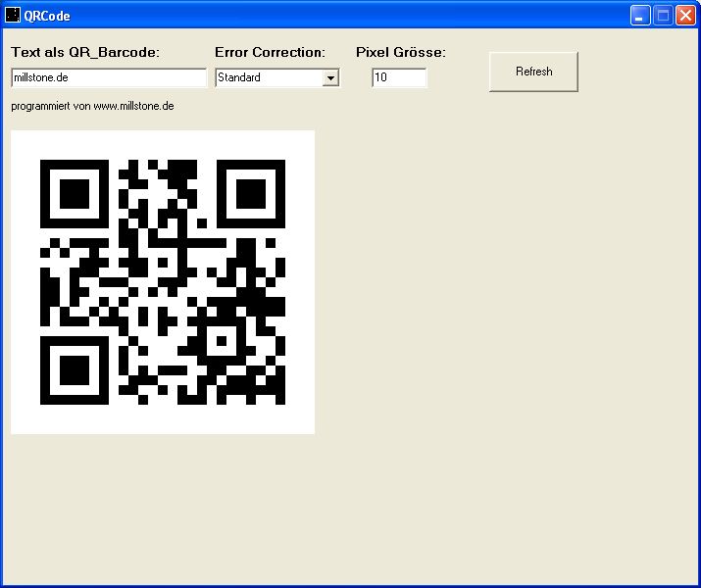Click the QRCode app icon in title bar

point(13,16)
